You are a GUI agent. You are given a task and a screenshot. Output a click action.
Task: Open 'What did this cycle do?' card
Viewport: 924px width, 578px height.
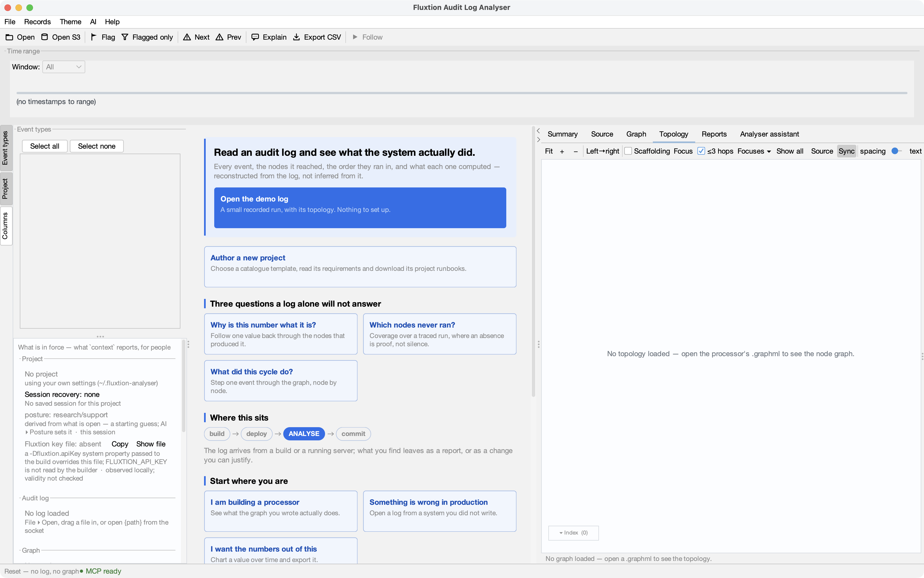point(280,381)
